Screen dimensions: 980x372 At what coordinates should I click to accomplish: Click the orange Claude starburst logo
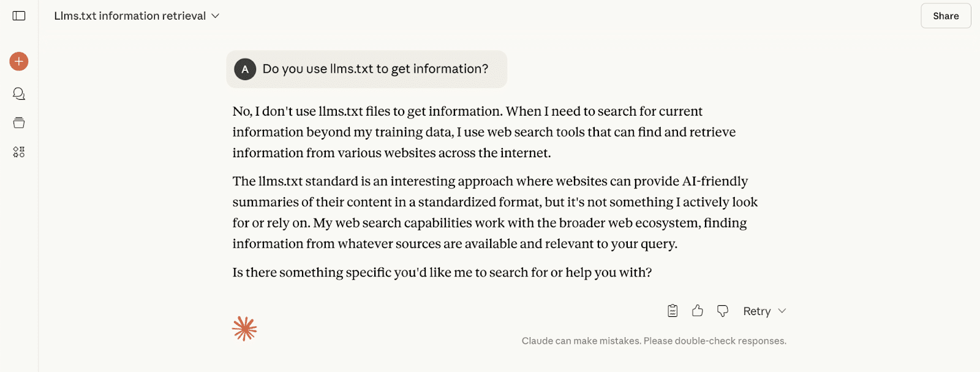[x=244, y=329]
